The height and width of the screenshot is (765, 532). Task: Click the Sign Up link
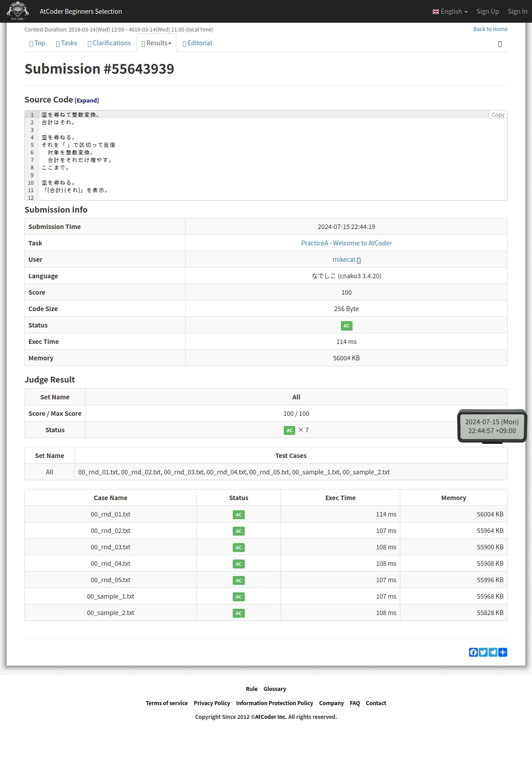coord(488,12)
